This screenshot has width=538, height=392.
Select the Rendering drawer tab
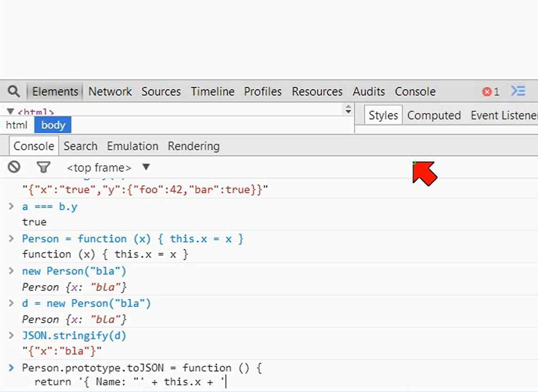(193, 146)
